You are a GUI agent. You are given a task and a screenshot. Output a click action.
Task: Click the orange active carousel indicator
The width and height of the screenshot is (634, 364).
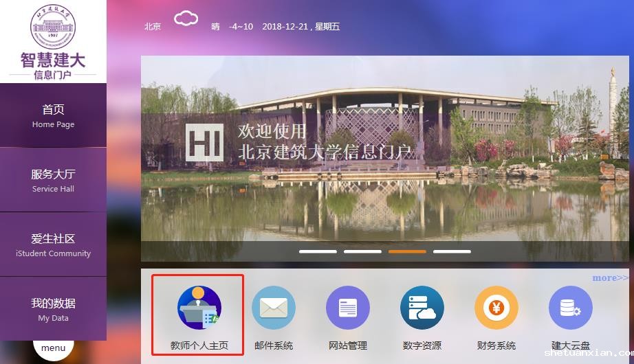[x=407, y=251]
